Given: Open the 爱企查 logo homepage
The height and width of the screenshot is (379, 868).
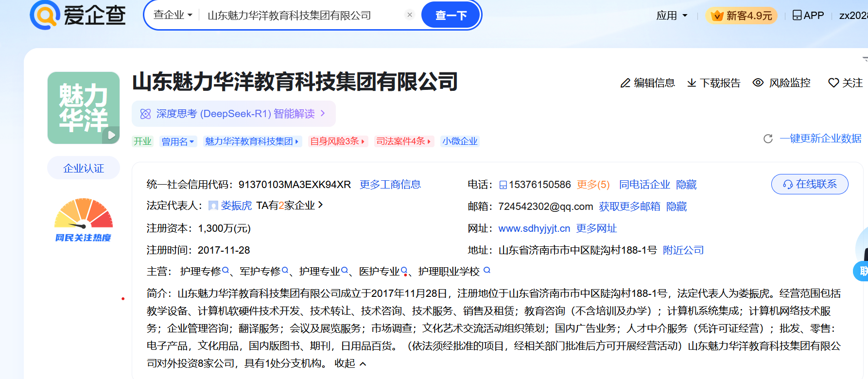Looking at the screenshot, I should point(78,15).
